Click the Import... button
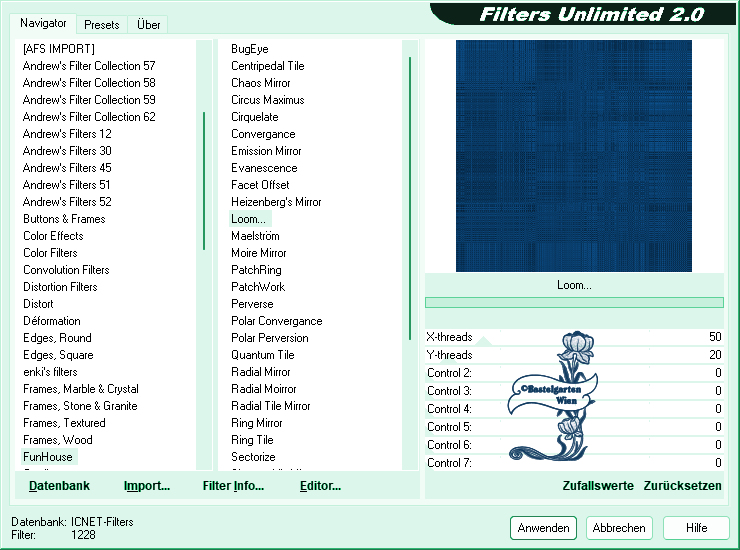740x550 pixels. [147, 486]
